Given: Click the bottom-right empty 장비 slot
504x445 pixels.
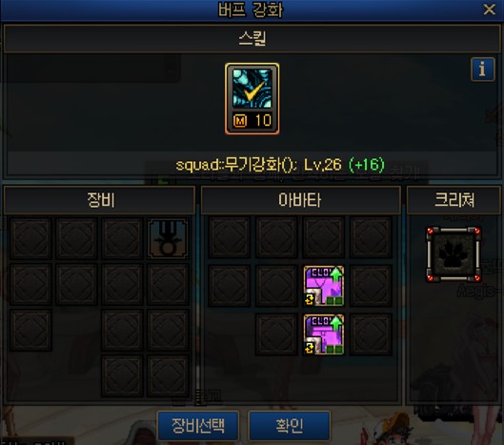Looking at the screenshot, I should [x=168, y=375].
